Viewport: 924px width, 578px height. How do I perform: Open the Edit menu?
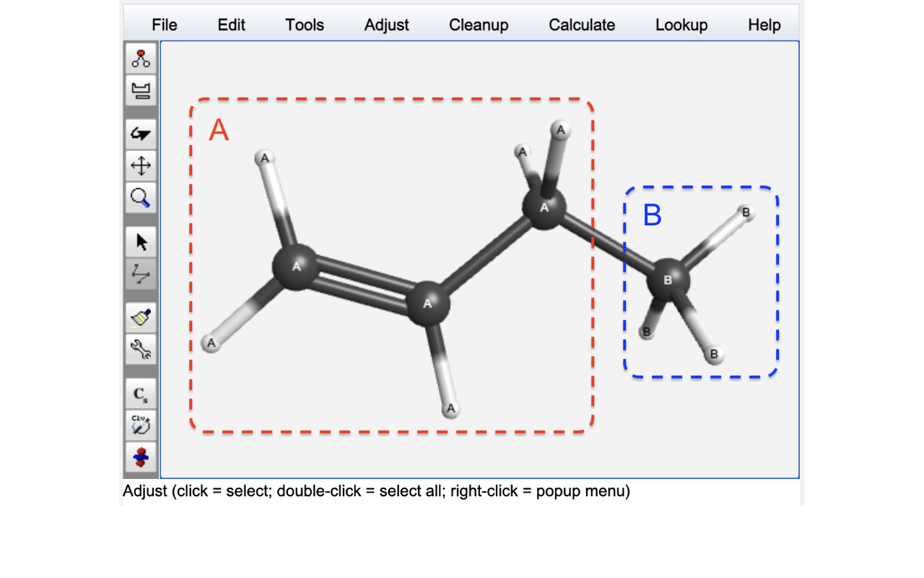pyautogui.click(x=232, y=25)
